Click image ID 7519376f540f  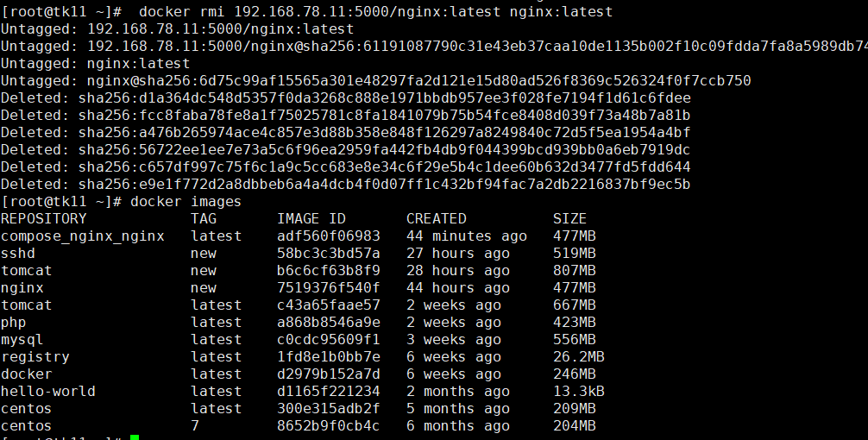(329, 288)
